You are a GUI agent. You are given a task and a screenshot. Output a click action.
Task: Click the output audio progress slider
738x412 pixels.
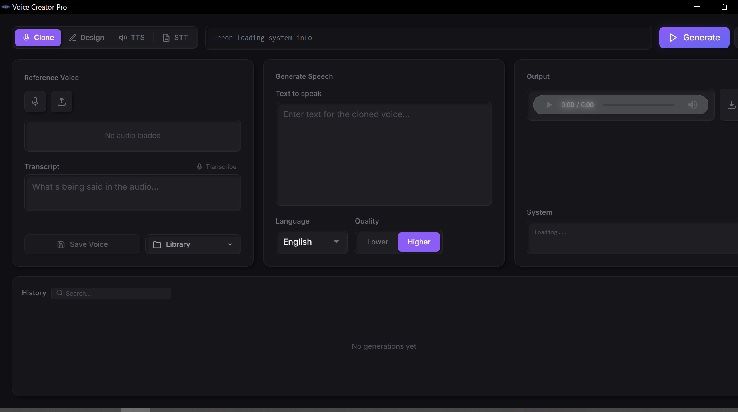(638, 105)
